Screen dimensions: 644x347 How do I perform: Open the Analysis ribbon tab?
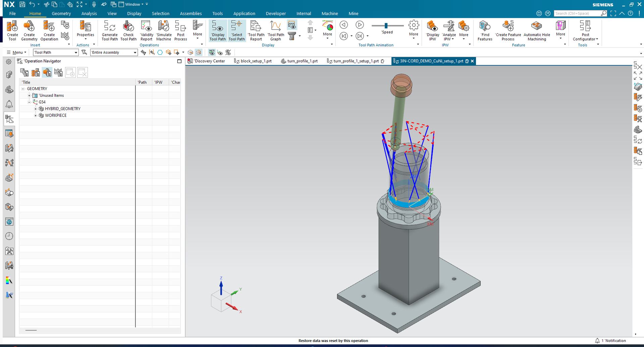tap(89, 14)
